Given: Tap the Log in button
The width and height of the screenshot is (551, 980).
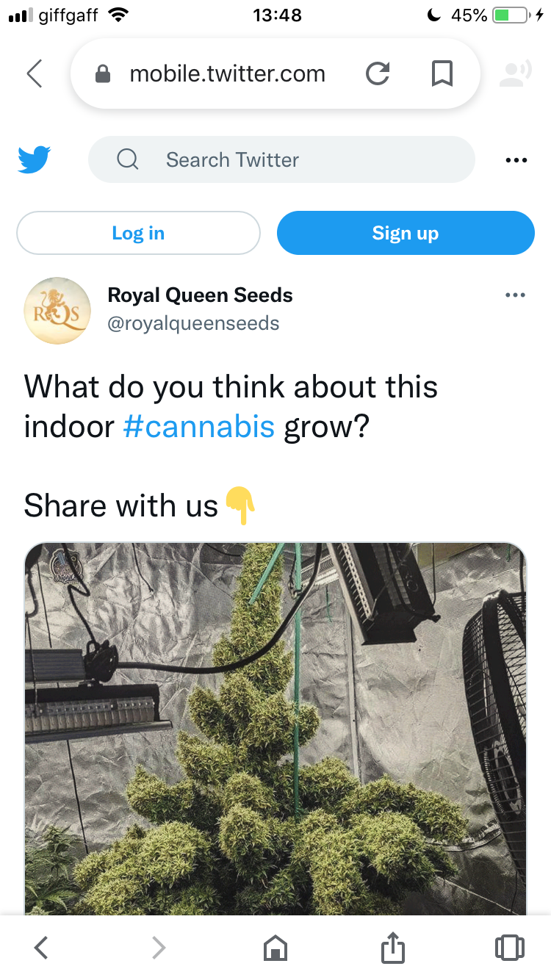Looking at the screenshot, I should 138,233.
